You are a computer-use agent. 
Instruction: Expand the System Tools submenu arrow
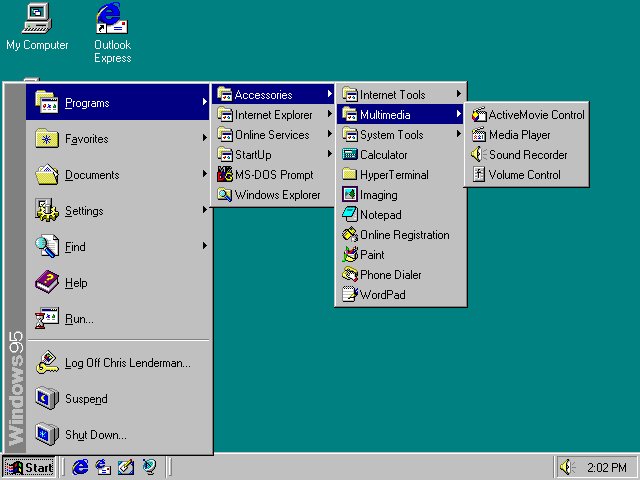point(459,134)
